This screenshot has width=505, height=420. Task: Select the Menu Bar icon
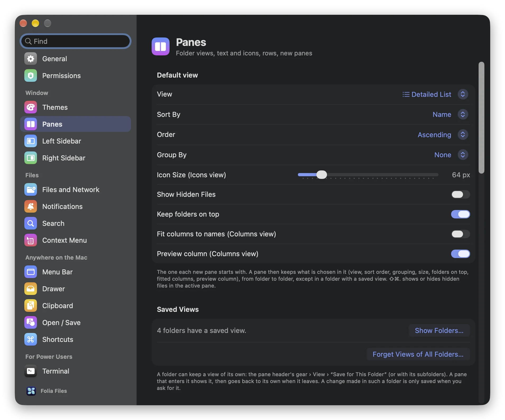tap(31, 272)
